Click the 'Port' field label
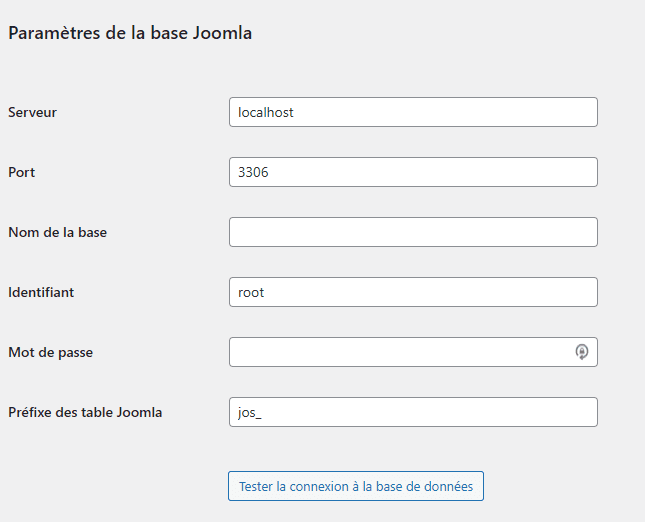 [x=22, y=172]
